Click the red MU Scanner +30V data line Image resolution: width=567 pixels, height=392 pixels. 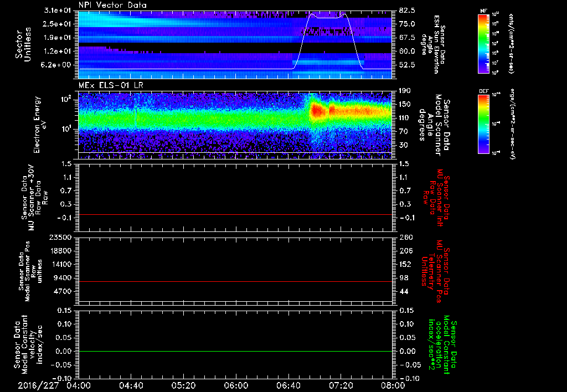[235, 215]
